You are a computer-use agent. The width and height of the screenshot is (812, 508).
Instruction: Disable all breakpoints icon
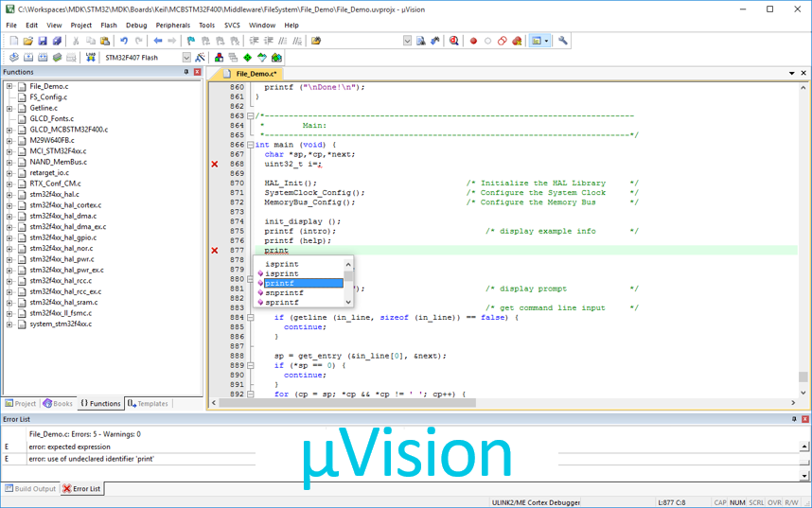(x=502, y=41)
